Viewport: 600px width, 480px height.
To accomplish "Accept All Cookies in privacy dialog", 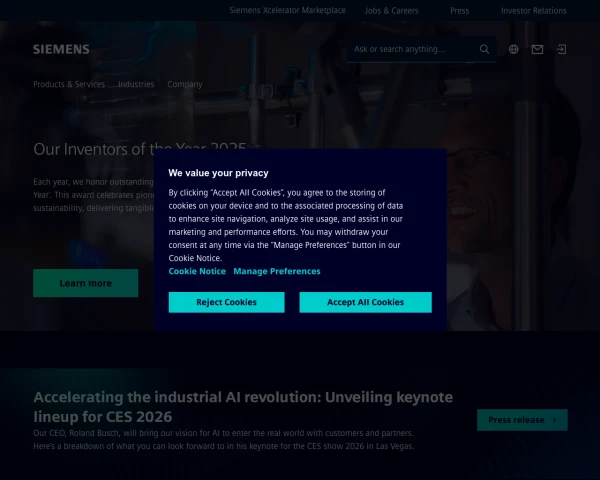I will (365, 302).
